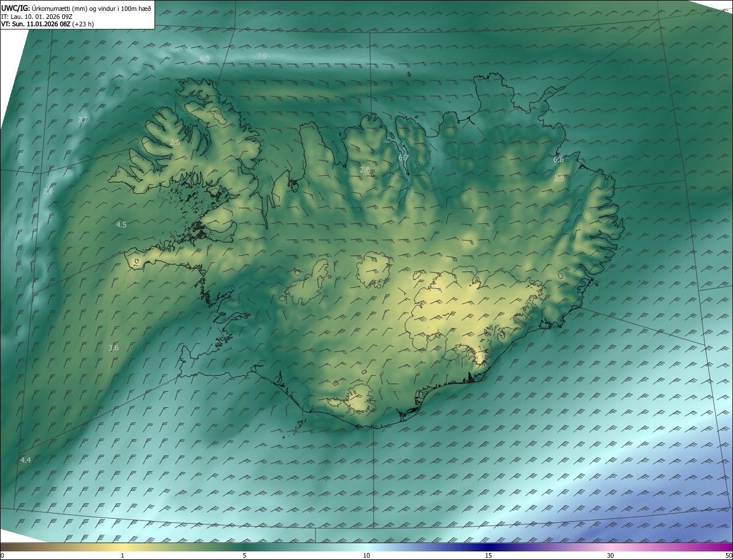Click the 6.6 value label in northeast Iceland
The image size is (733, 560).
coord(558,160)
